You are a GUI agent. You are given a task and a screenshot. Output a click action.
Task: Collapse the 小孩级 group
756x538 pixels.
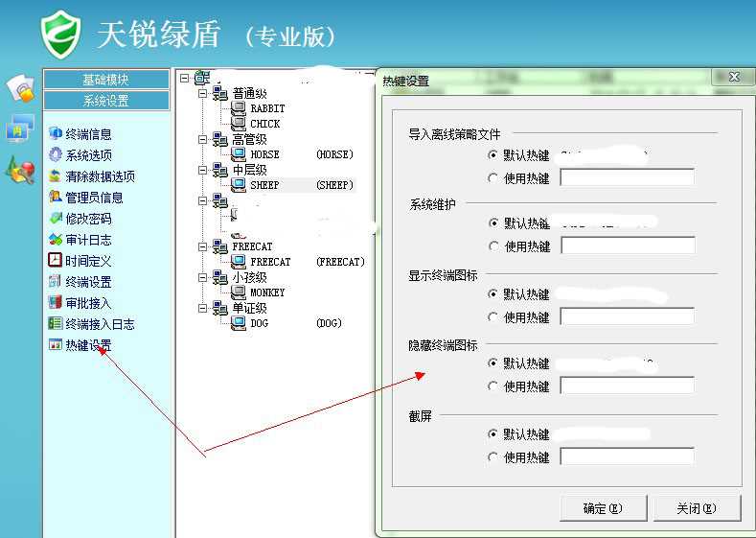point(203,277)
